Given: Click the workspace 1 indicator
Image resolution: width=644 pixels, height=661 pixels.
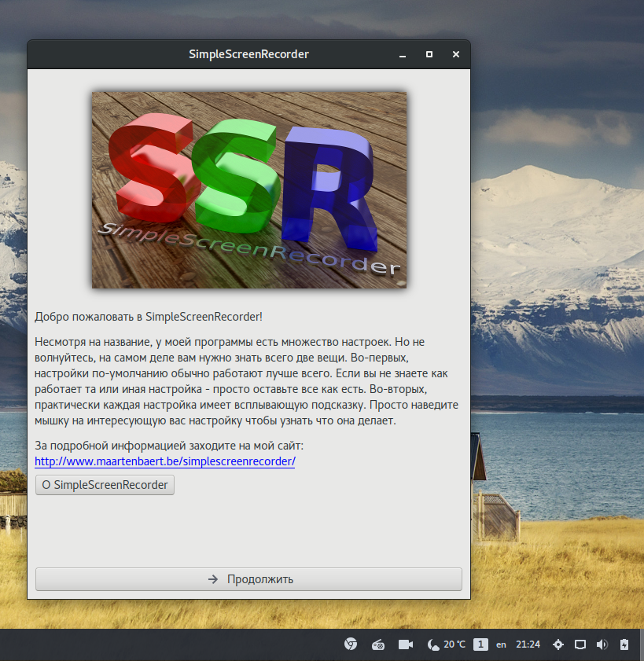Looking at the screenshot, I should point(480,644).
